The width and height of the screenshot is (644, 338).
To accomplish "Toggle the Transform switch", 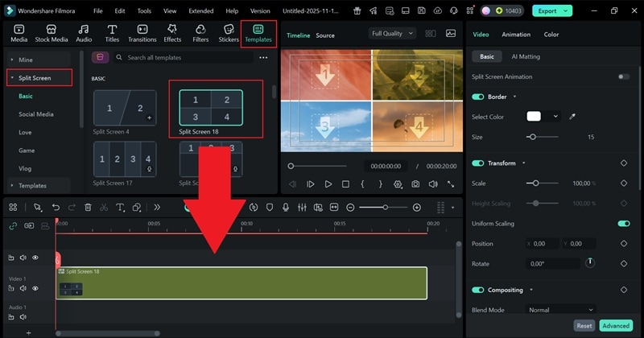I will click(x=477, y=163).
